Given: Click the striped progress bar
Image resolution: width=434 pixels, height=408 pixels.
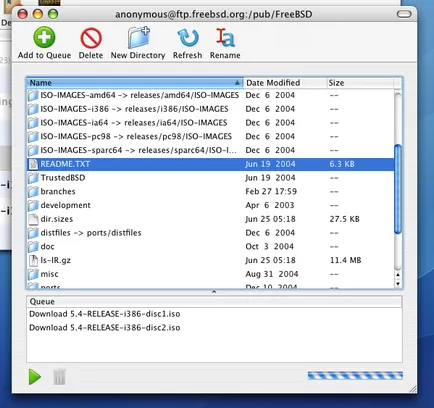Looking at the screenshot, I should click(355, 376).
